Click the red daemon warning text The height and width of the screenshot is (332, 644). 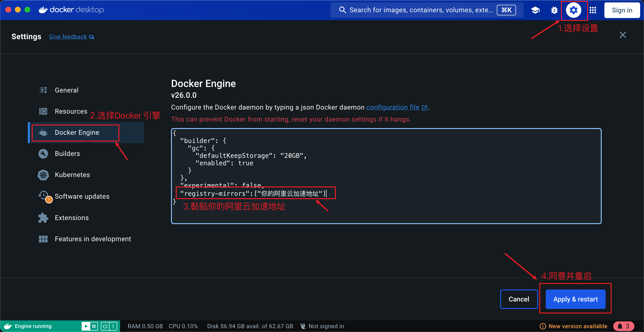click(x=291, y=119)
